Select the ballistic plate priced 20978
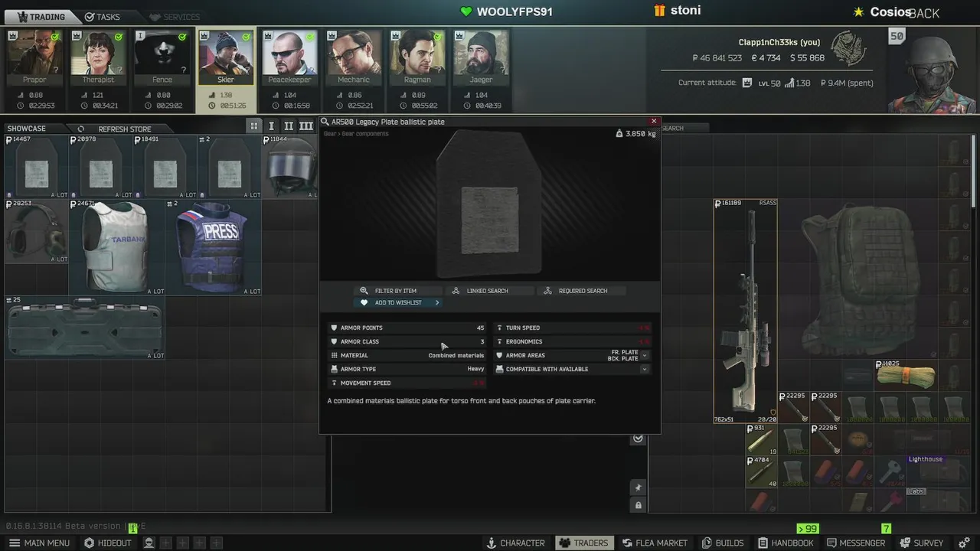Screen dimensions: 980x551 100,167
